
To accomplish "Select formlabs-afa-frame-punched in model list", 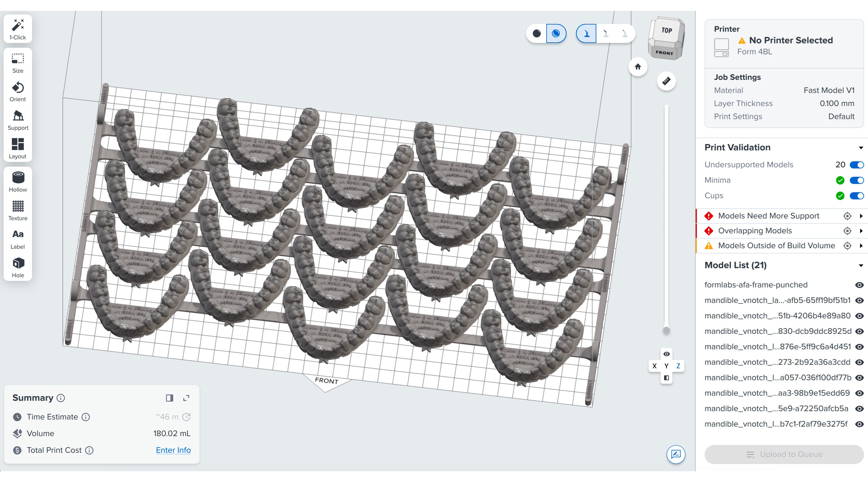I will coord(756,285).
